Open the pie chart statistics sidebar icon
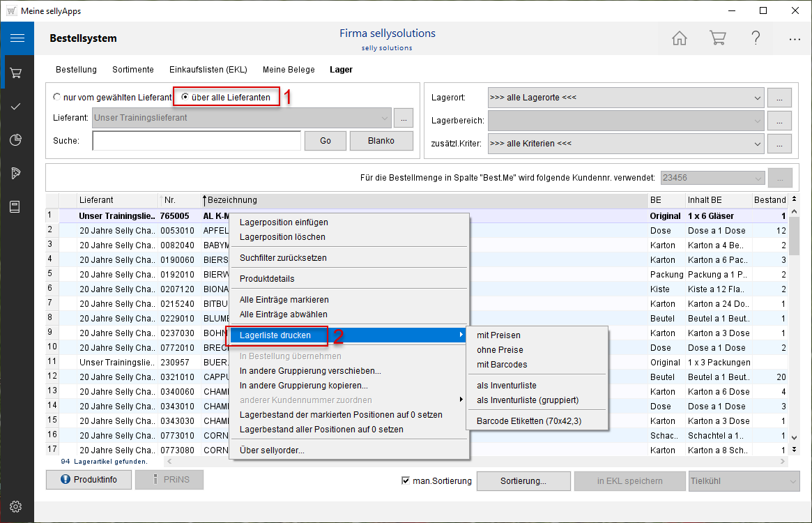The height and width of the screenshot is (523, 812). [17, 140]
